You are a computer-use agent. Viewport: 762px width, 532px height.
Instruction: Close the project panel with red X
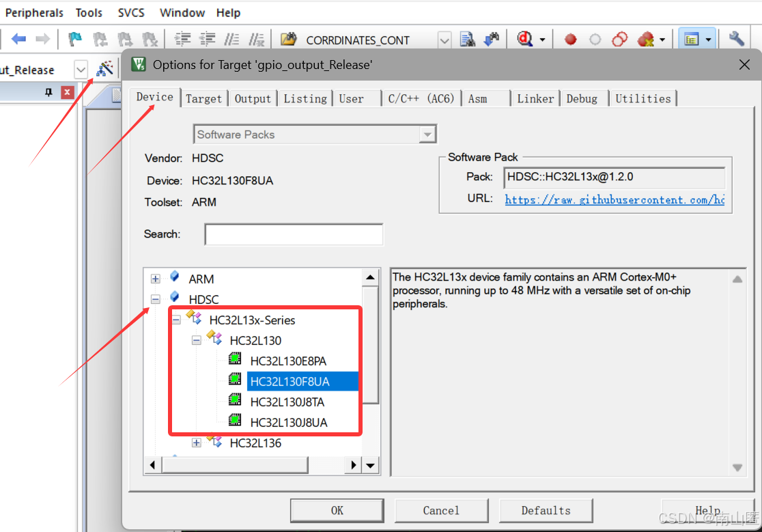(x=67, y=92)
